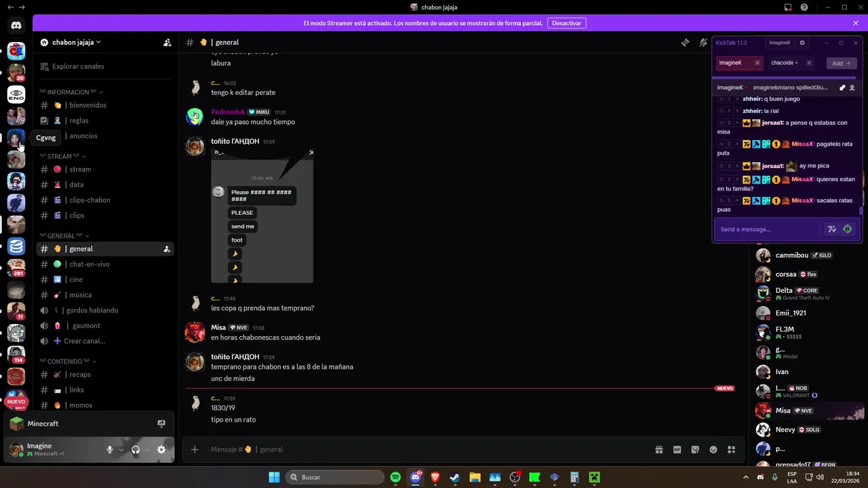This screenshot has width=868, height=488.
Task: Open the clips-chabon channel
Action: (105, 200)
